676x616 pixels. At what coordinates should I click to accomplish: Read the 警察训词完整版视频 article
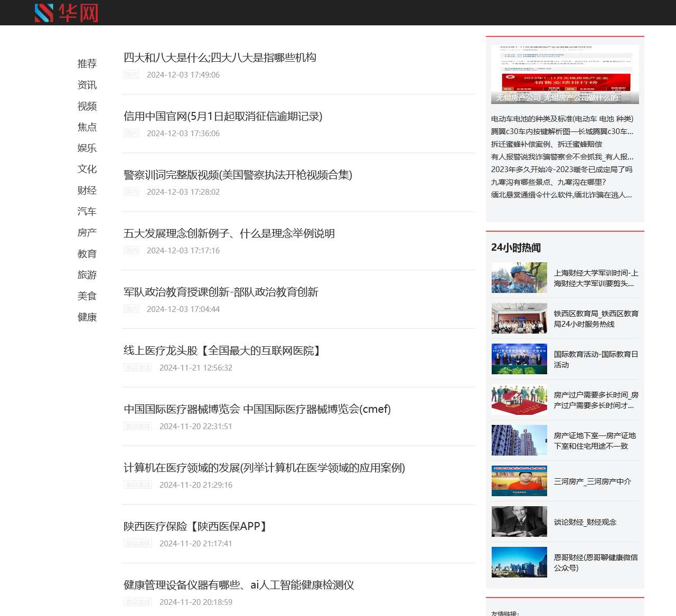[x=238, y=175]
